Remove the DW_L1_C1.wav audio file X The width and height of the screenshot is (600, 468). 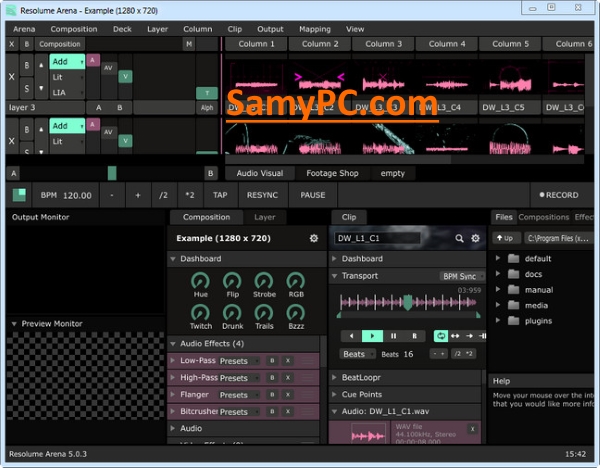coord(473,429)
